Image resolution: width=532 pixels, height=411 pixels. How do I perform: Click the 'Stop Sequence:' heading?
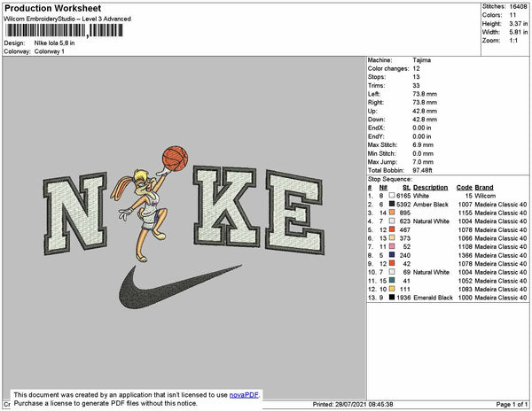coord(390,179)
